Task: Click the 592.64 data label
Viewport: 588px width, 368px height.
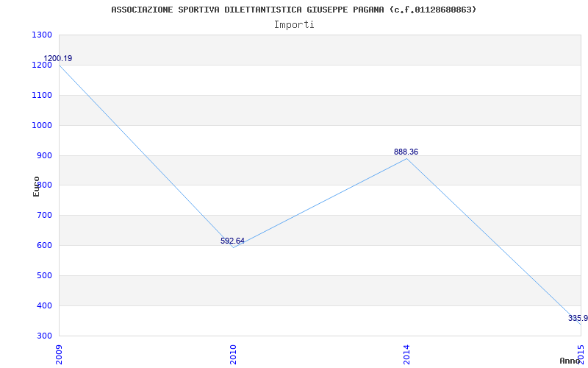Action: pyautogui.click(x=232, y=241)
